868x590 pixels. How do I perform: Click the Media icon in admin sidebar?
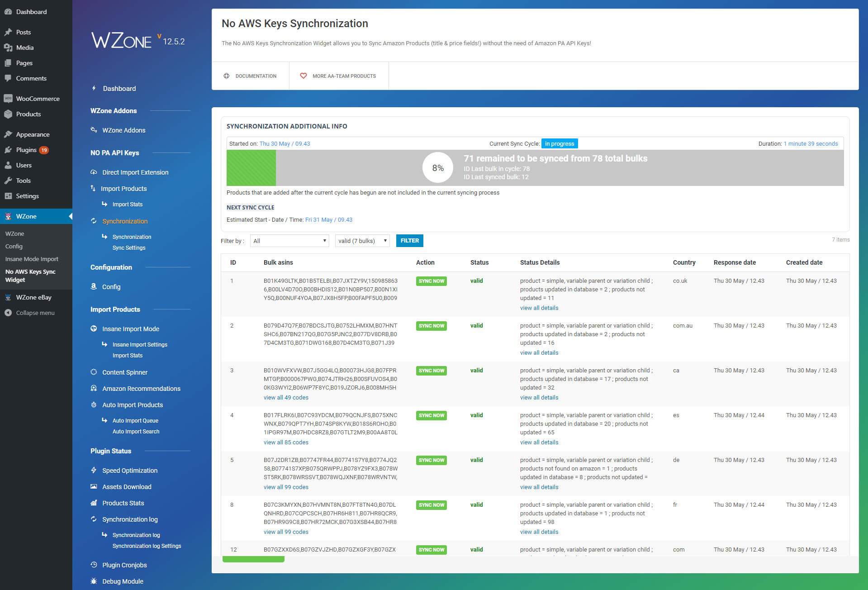tap(8, 48)
